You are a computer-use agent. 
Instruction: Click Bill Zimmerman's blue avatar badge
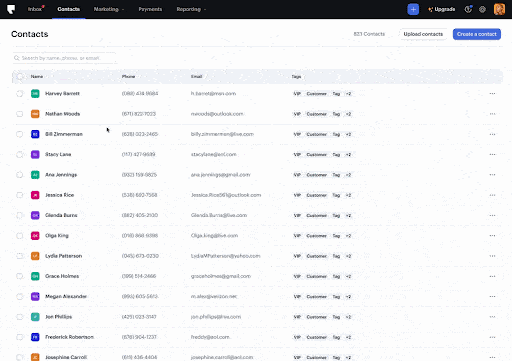[x=35, y=134]
